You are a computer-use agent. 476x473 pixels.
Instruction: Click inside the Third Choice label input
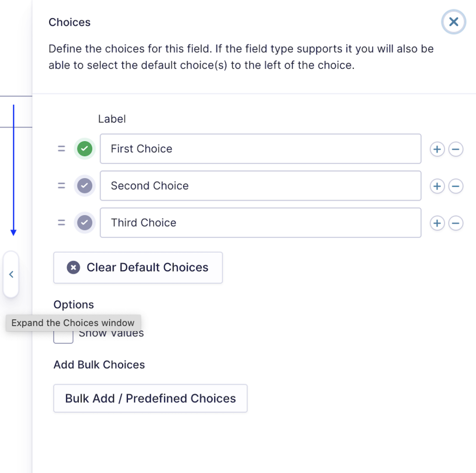(x=260, y=222)
